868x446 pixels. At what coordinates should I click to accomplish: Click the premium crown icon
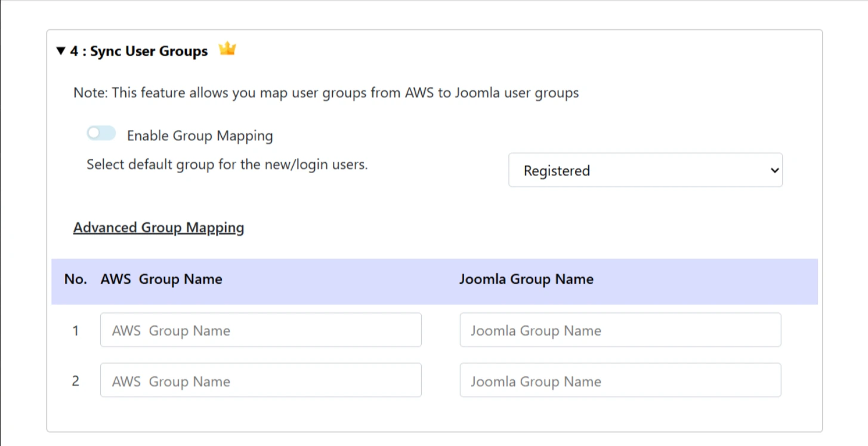click(227, 49)
